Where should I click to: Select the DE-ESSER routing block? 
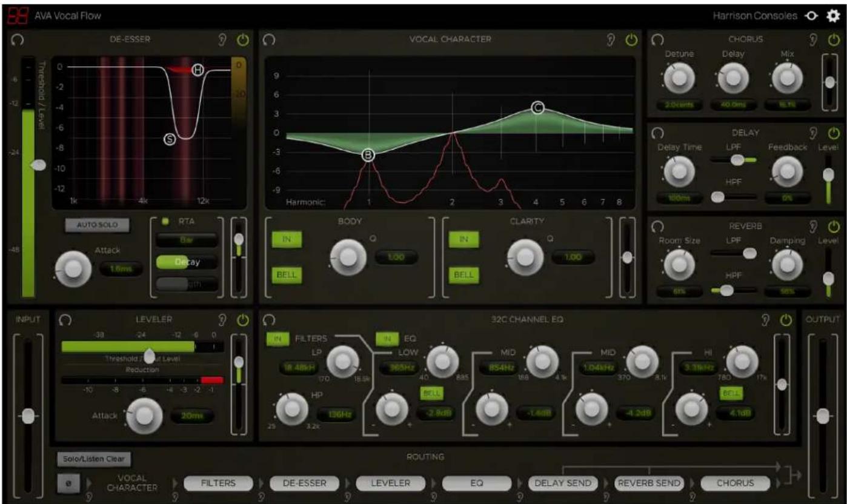[305, 483]
